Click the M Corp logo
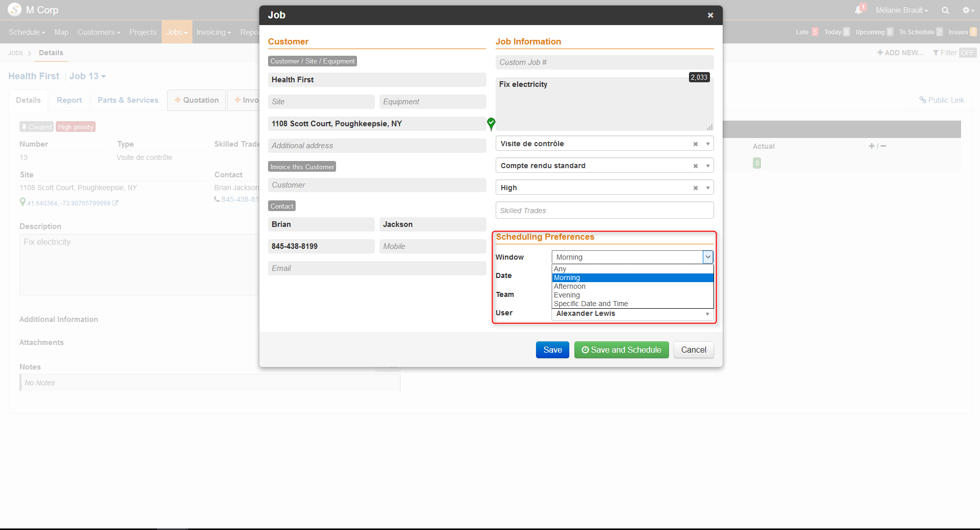The height and width of the screenshot is (530, 980). pyautogui.click(x=14, y=10)
